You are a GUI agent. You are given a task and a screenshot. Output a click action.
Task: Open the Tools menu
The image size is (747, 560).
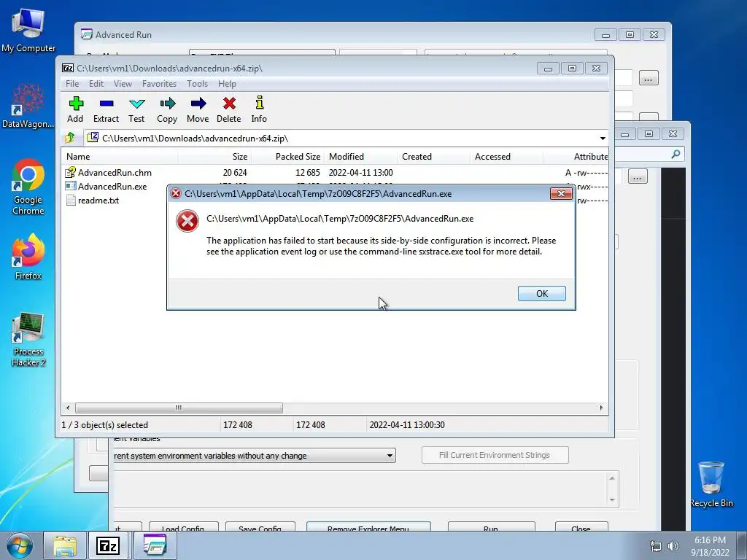click(197, 84)
